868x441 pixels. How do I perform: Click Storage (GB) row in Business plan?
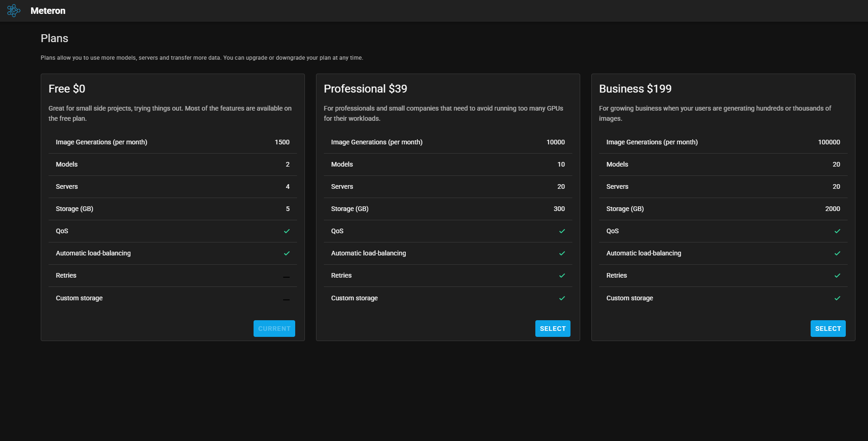723,209
